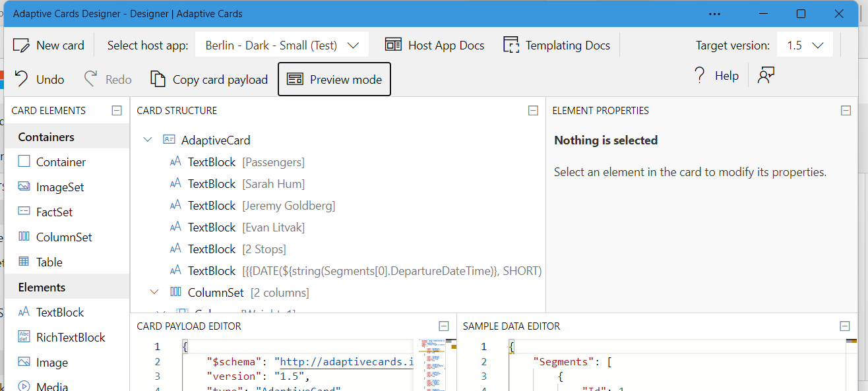Select the ImageSet element icon
The height and width of the screenshot is (391, 868).
[24, 187]
